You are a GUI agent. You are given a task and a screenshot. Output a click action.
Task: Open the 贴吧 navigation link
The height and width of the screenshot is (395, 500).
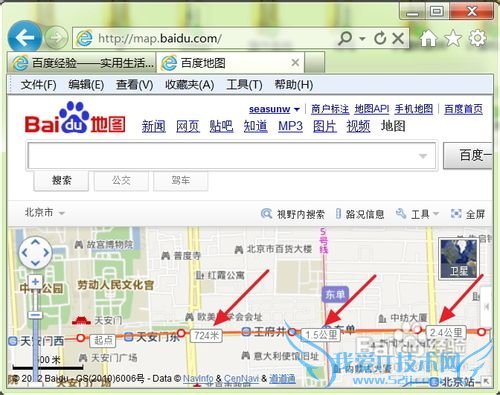click(221, 126)
